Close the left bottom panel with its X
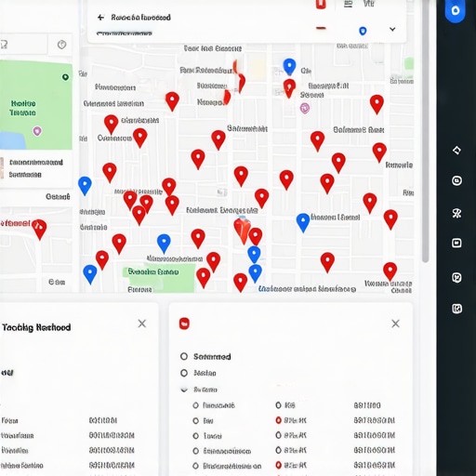The height and width of the screenshot is (476, 476). coord(142,324)
